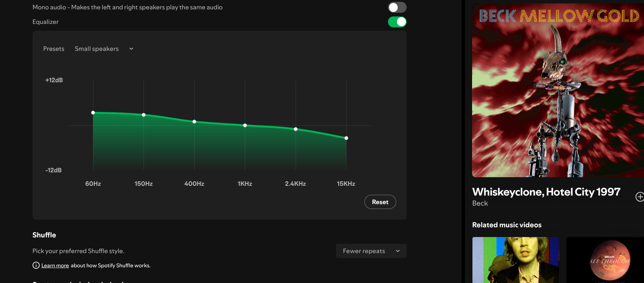Click the Equalizer setting label
The width and height of the screenshot is (644, 283).
point(46,22)
